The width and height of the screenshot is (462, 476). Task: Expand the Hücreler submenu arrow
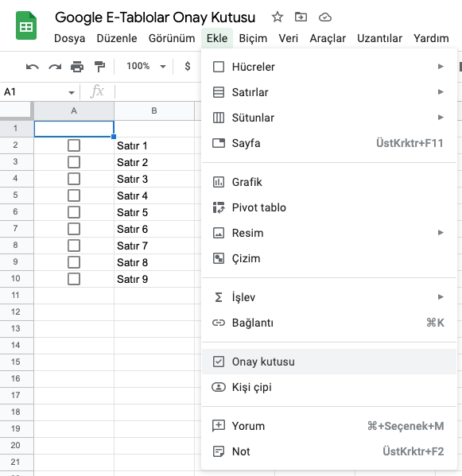tap(441, 66)
